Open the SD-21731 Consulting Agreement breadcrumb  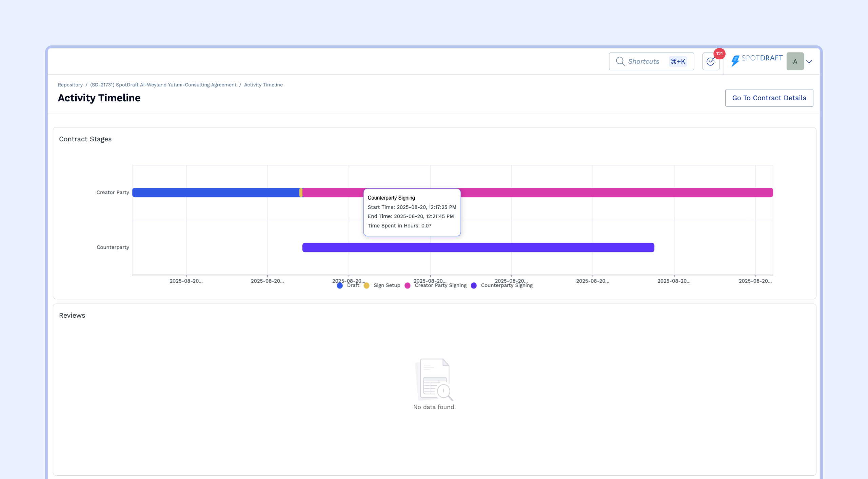(x=163, y=85)
